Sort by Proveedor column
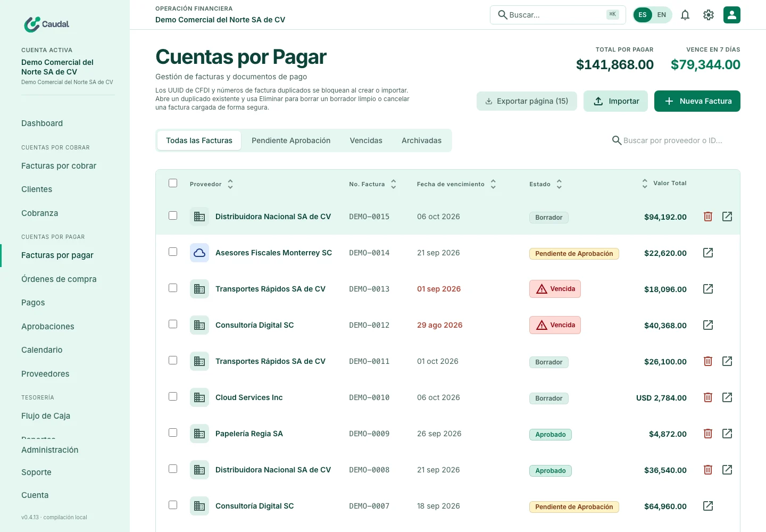Viewport: 766px width, 532px height. [212, 184]
